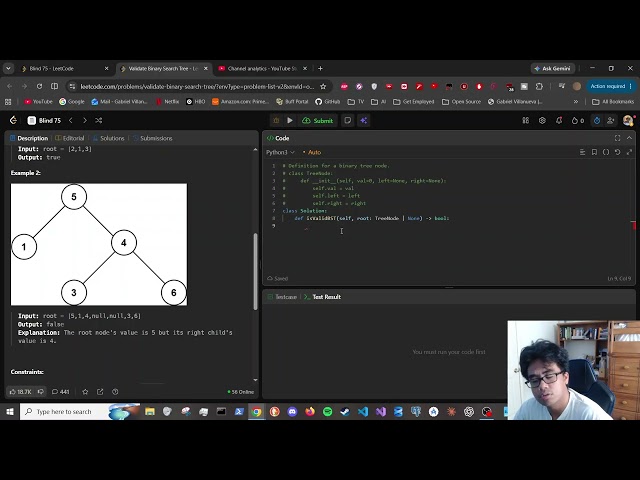Open the Blind 75 problem list
Screen dimensions: 640x480
44,120
